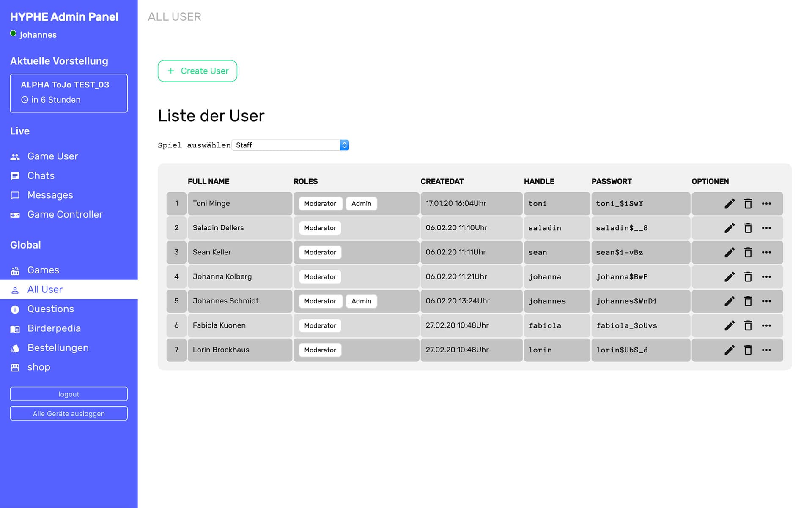Expand options for Fabiola Kuonen row
Image resolution: width=812 pixels, height=508 pixels.
click(767, 325)
